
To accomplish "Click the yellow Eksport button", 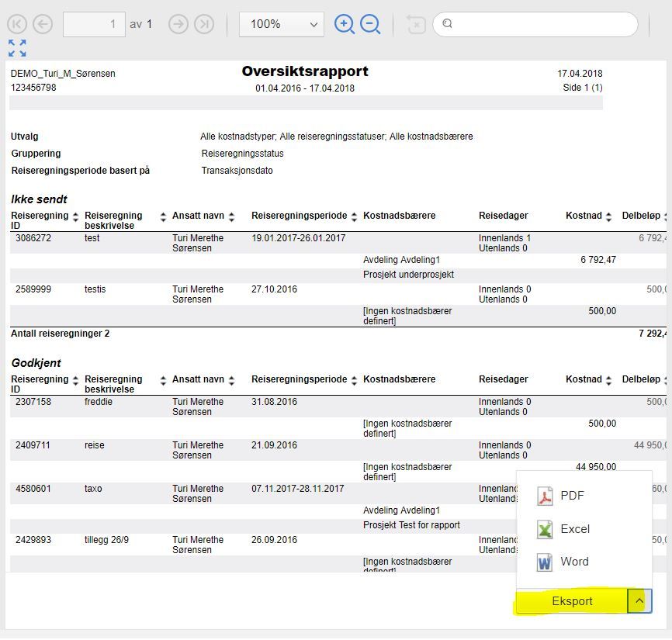I will coord(572,601).
